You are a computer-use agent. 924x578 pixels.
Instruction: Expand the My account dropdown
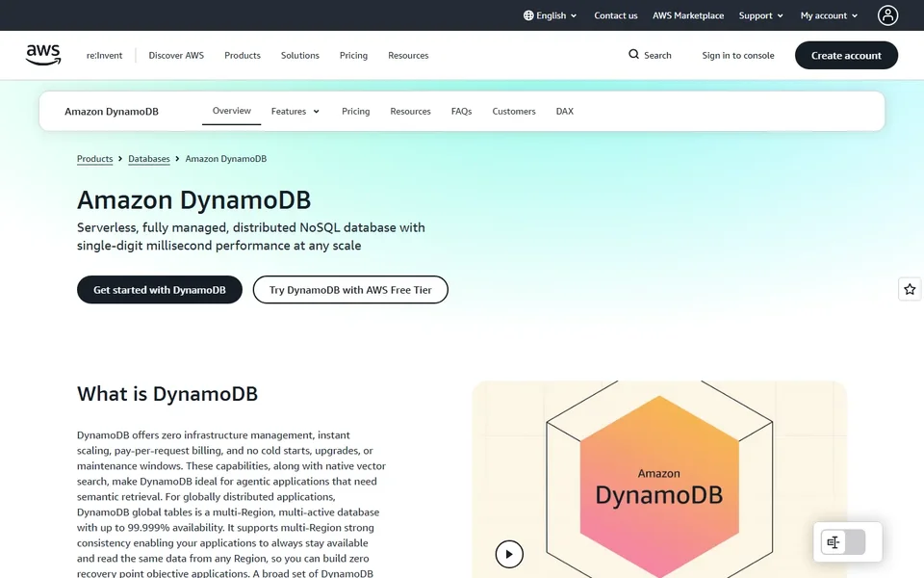pos(829,15)
